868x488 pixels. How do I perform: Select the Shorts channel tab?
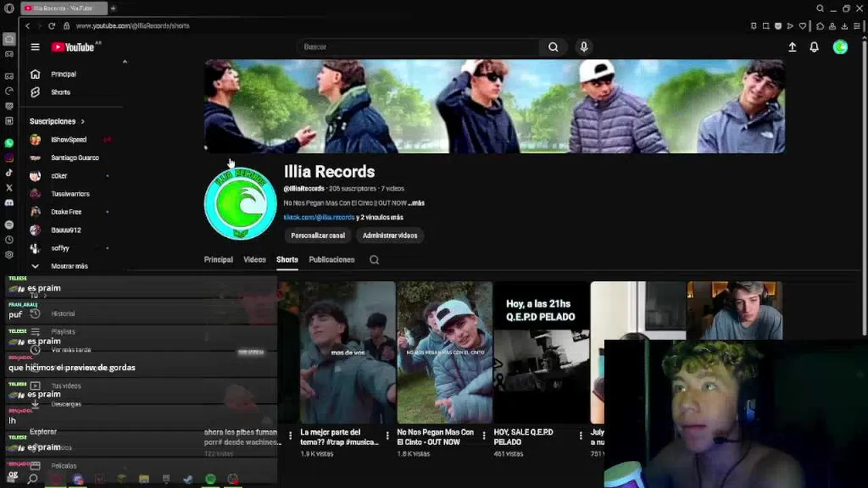pos(287,260)
